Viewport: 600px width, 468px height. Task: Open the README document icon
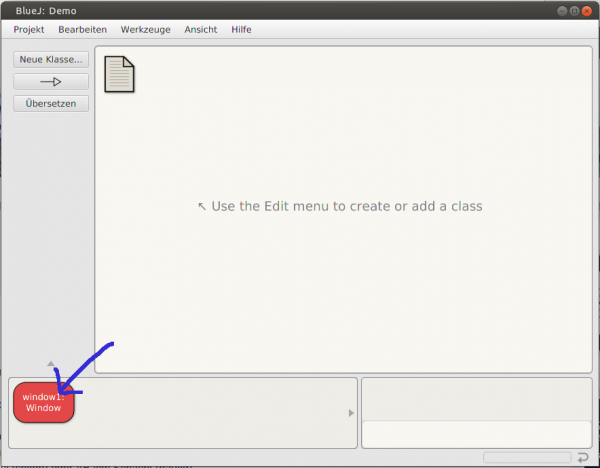pos(120,74)
